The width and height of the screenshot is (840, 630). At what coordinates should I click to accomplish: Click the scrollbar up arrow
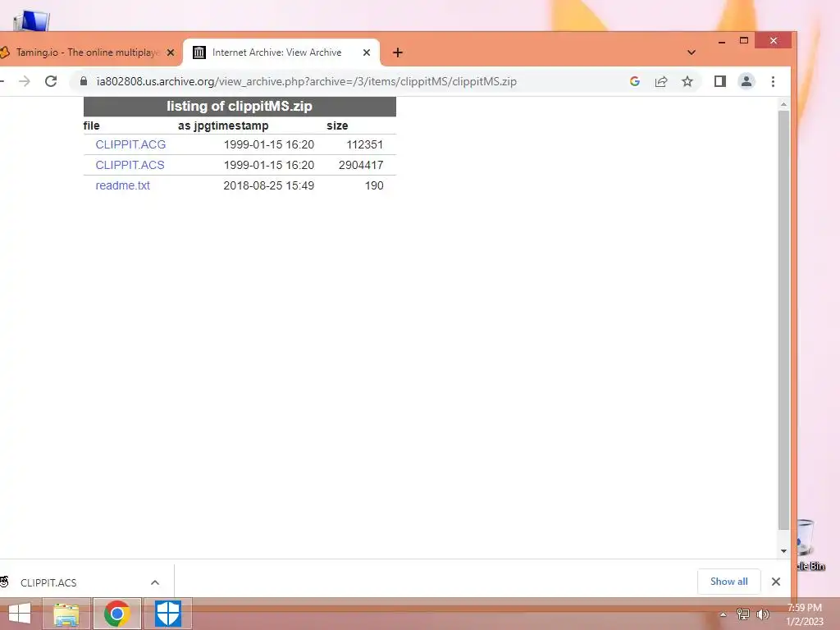[783, 104]
